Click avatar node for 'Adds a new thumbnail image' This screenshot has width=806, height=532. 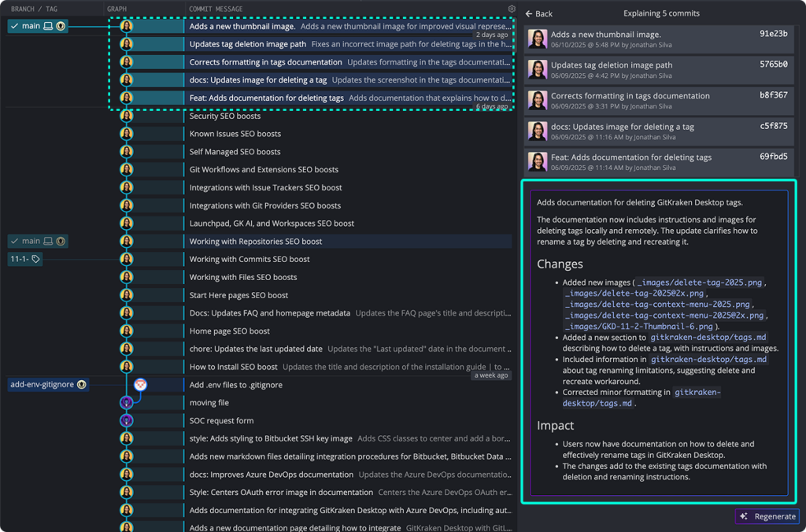pos(127,26)
